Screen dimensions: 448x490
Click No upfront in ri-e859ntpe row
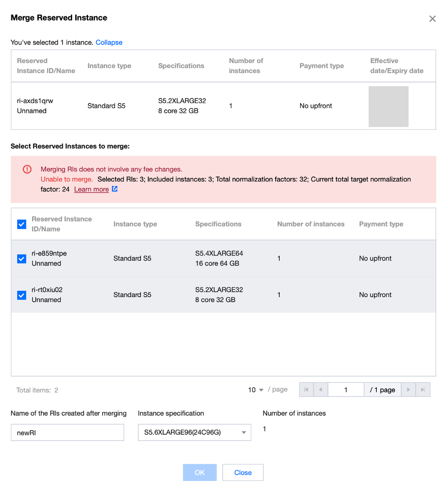point(375,259)
